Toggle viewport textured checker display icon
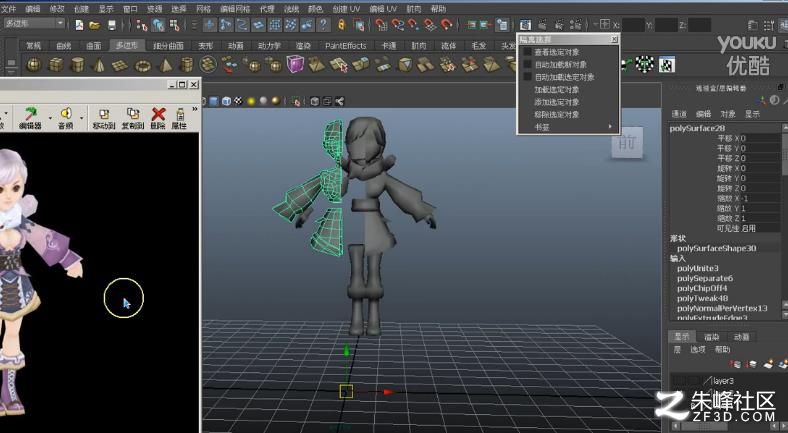The width and height of the screenshot is (788, 433). click(239, 101)
